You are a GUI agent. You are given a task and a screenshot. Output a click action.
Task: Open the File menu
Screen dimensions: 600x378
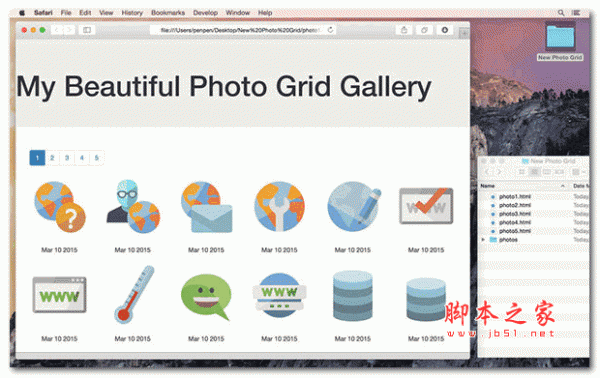coord(66,13)
